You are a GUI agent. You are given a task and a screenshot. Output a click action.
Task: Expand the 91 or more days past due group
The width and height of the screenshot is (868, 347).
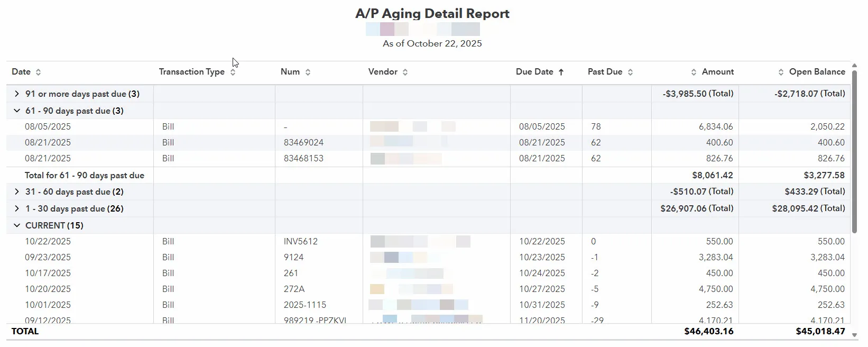(17, 94)
